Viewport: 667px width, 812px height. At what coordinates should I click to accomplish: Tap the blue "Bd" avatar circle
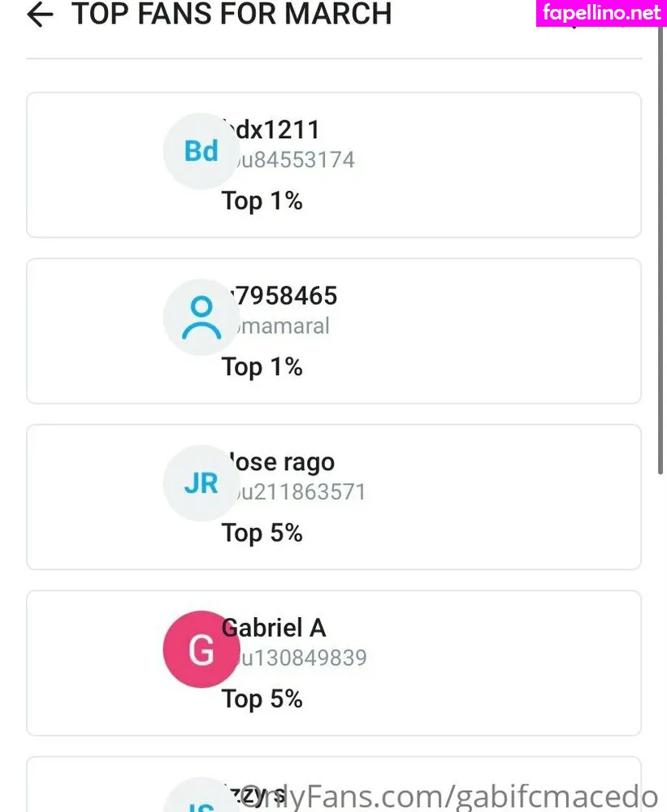tap(201, 151)
